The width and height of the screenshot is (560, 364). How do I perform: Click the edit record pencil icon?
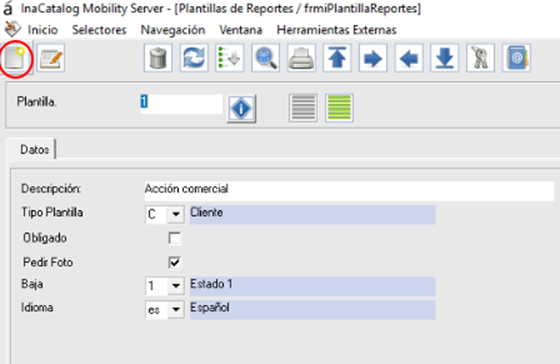pyautogui.click(x=51, y=58)
